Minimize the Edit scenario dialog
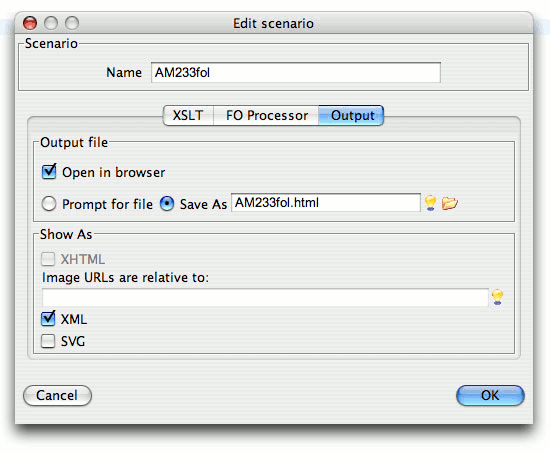The width and height of the screenshot is (550, 454). (51, 23)
